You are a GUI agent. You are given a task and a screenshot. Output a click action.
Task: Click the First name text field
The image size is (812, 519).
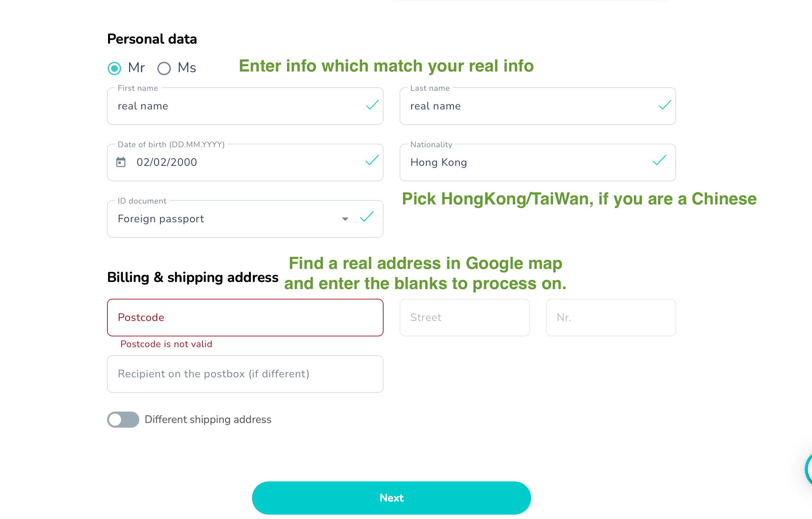pos(236,106)
